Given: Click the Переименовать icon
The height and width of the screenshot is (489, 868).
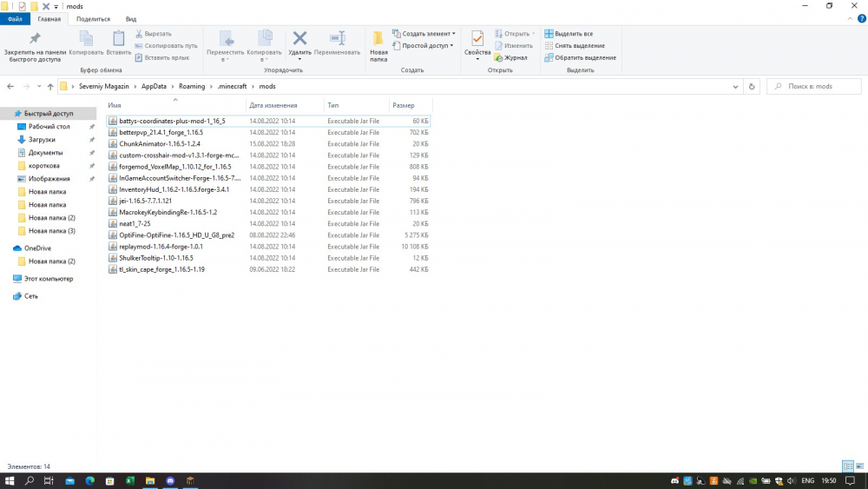Looking at the screenshot, I should pos(337,38).
